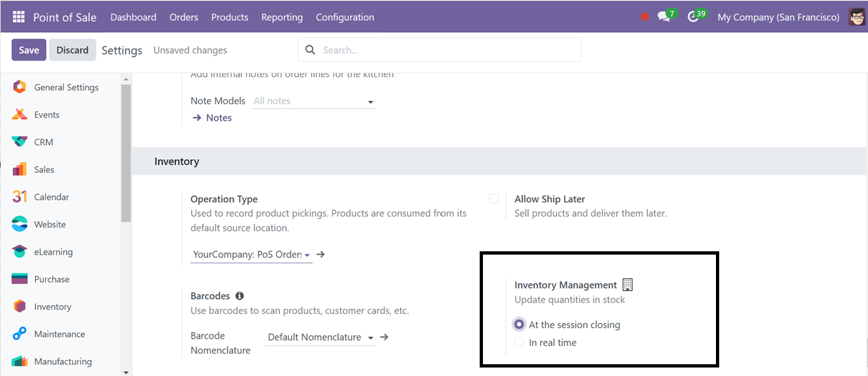
Task: Click the sidebar scrollbar thumb
Action: coord(126,153)
